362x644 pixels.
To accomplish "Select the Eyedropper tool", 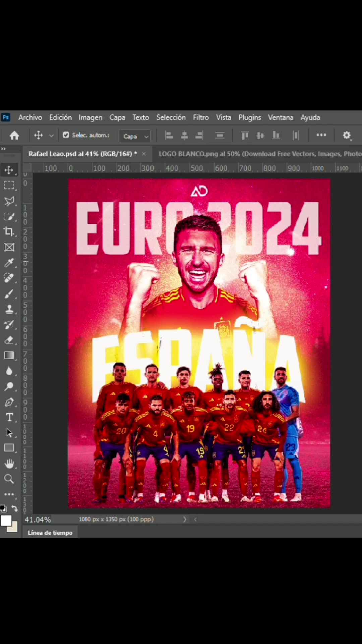I will coord(9,263).
